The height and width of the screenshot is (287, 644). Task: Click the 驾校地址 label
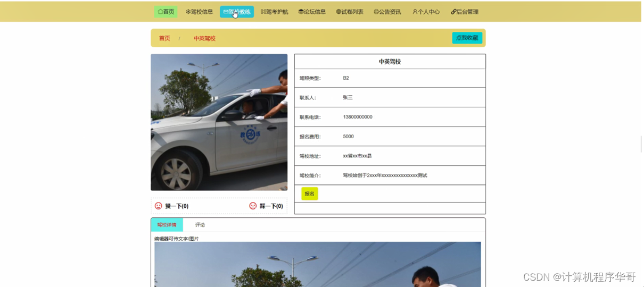point(310,156)
